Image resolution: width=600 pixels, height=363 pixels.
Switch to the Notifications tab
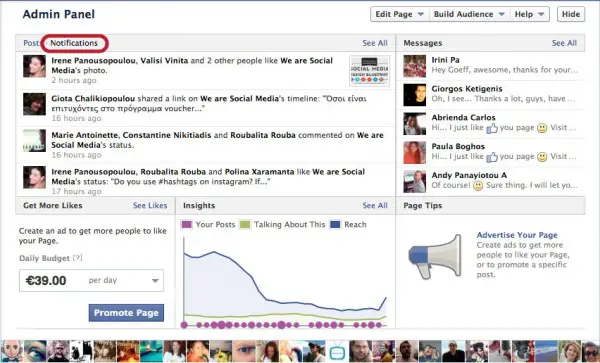pyautogui.click(x=74, y=43)
